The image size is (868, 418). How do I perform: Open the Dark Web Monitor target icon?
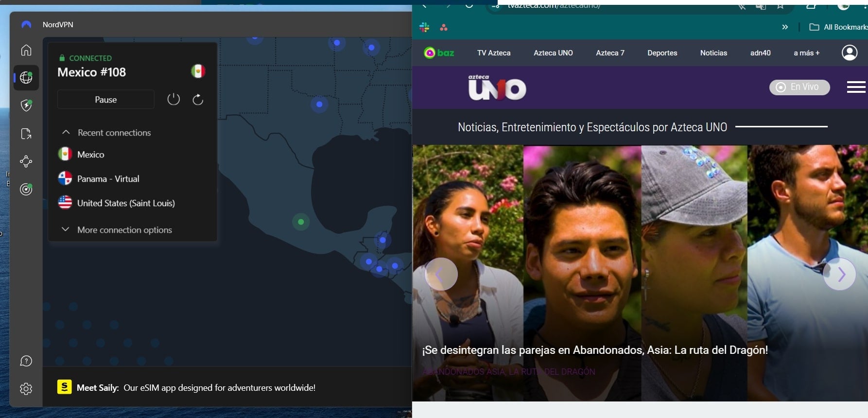pos(26,189)
